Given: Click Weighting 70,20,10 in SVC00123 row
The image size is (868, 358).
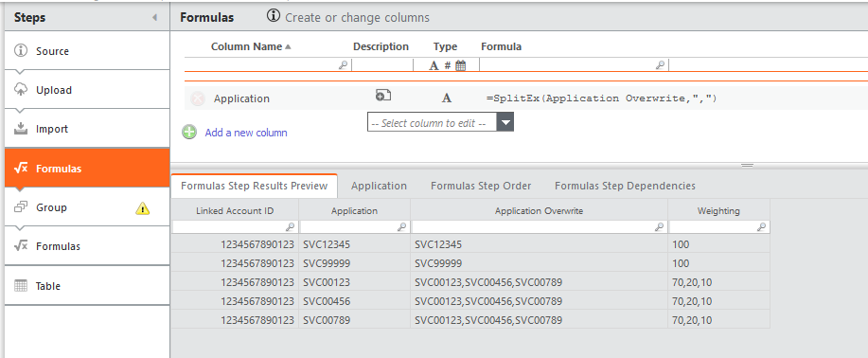Looking at the screenshot, I should coord(692,282).
